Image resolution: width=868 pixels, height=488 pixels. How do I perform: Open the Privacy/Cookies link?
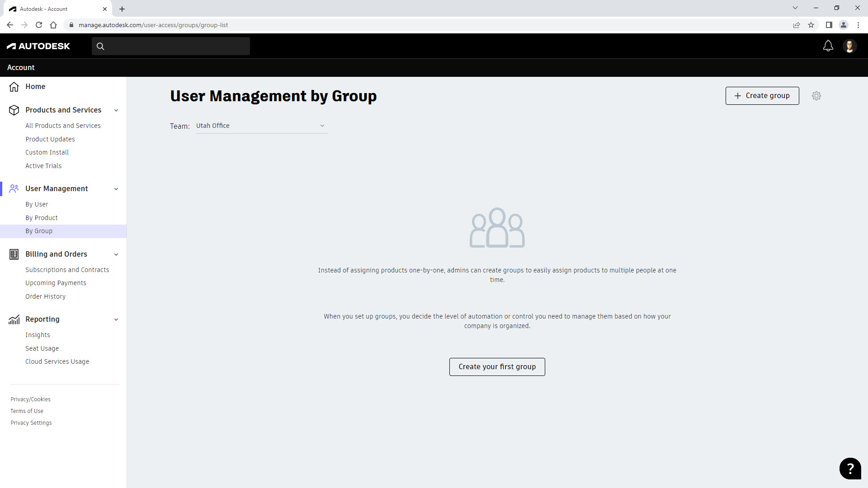pyautogui.click(x=31, y=399)
